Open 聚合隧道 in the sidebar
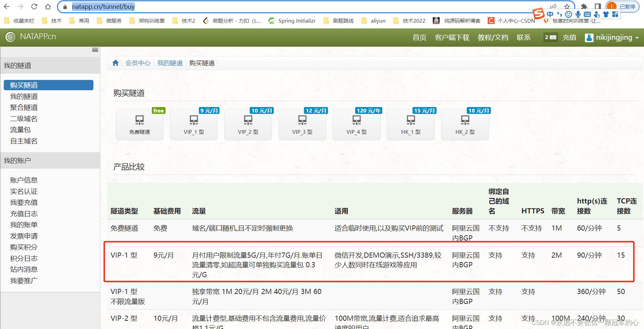The width and height of the screenshot is (644, 329). (24, 107)
